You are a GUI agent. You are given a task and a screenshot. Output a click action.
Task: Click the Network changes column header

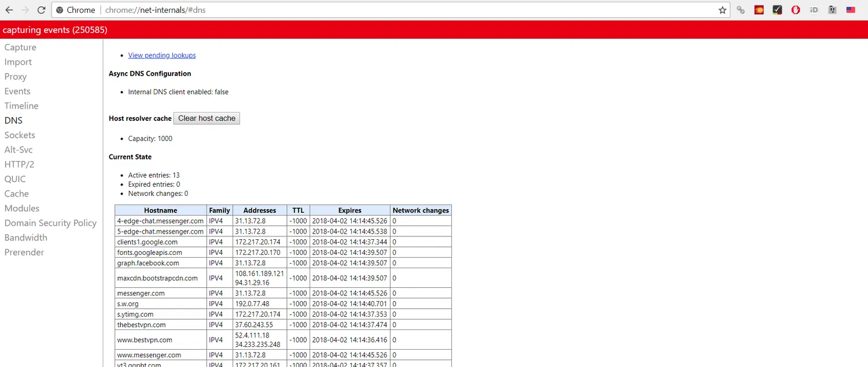[x=421, y=210]
